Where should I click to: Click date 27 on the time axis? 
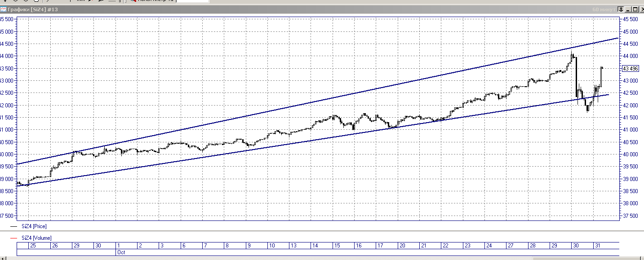(511, 246)
